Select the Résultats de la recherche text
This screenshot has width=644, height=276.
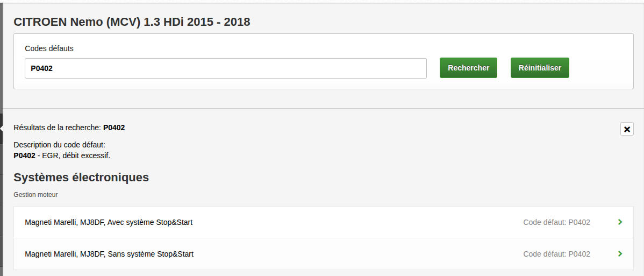[x=58, y=128]
